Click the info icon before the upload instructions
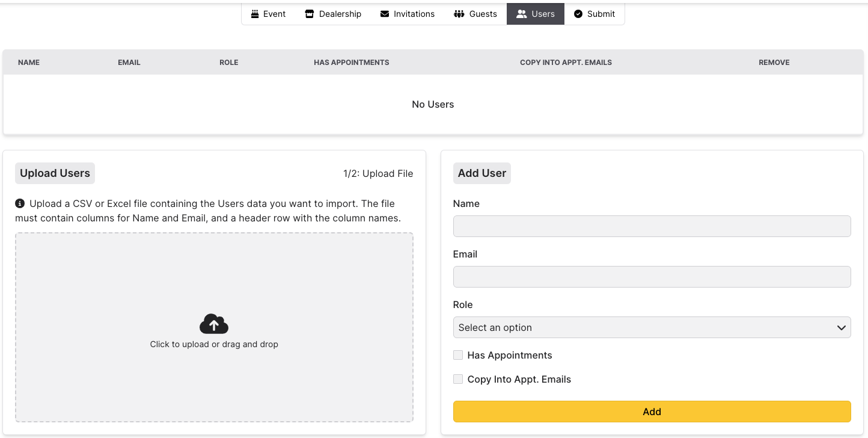Image resolution: width=868 pixels, height=438 pixels. [x=19, y=203]
